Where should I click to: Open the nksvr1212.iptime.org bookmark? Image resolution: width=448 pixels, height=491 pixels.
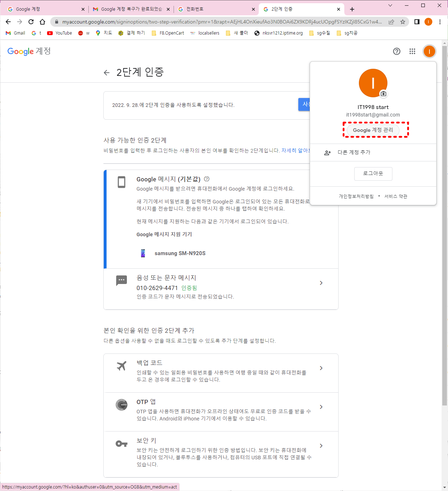click(279, 33)
